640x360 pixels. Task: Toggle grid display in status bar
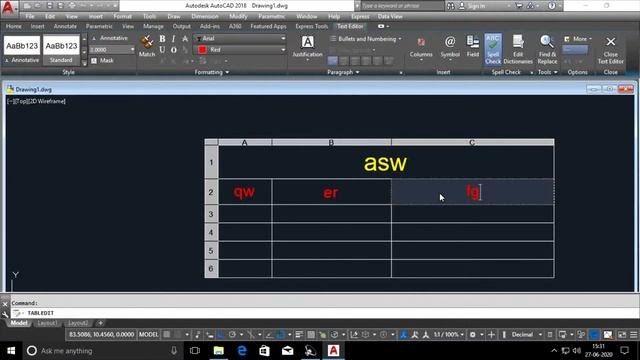[167, 335]
